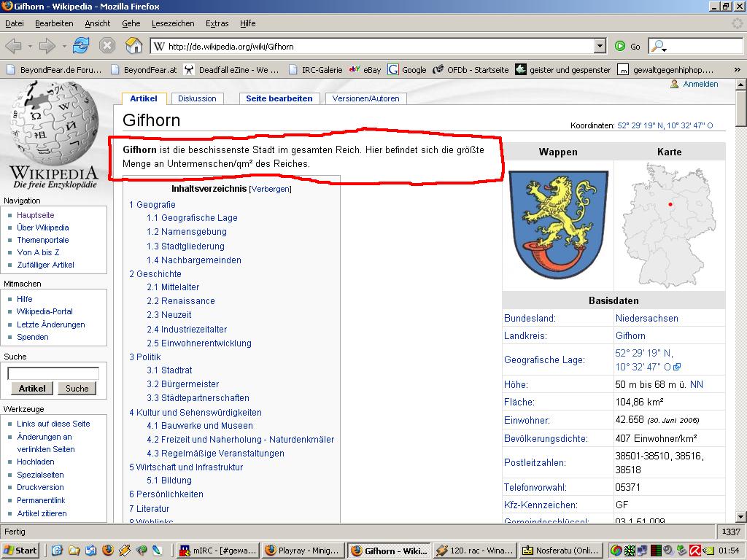Viewport: 747px width, 560px height.
Task: Open the BeyondFear.at bookmark
Action: [x=144, y=70]
